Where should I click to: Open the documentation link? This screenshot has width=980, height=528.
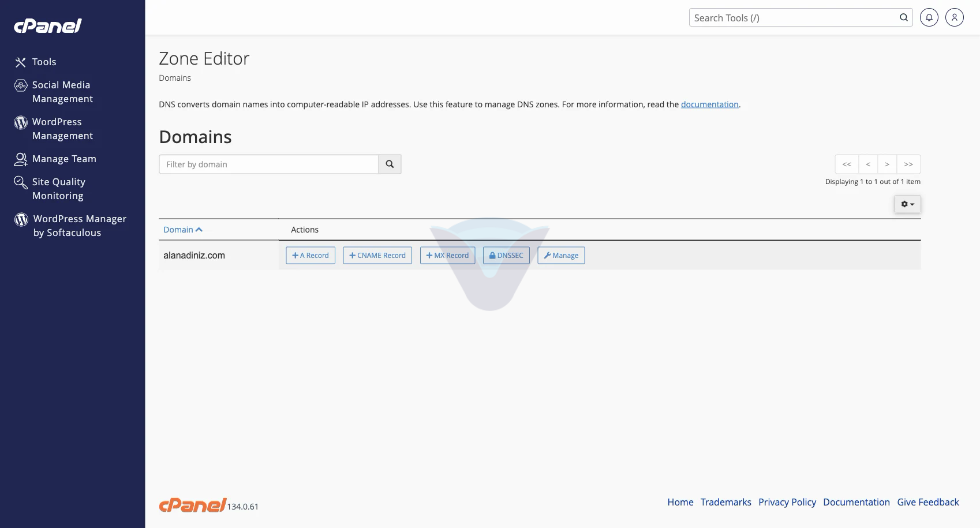coord(709,104)
